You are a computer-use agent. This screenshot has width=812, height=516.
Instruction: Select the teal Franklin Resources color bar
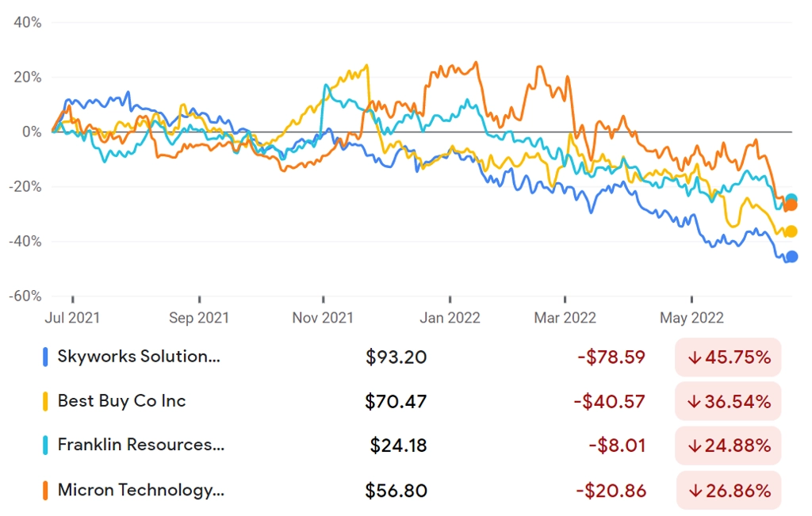pyautogui.click(x=45, y=445)
